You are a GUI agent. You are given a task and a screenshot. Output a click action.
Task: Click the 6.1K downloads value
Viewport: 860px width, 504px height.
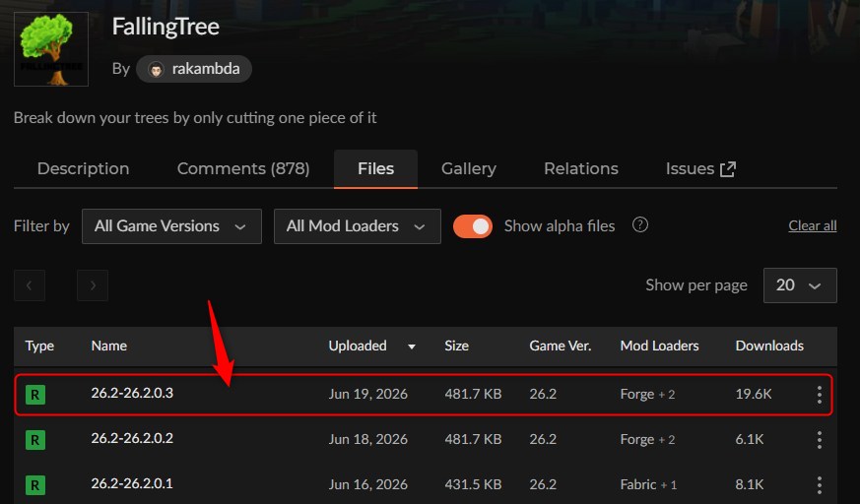pos(750,439)
